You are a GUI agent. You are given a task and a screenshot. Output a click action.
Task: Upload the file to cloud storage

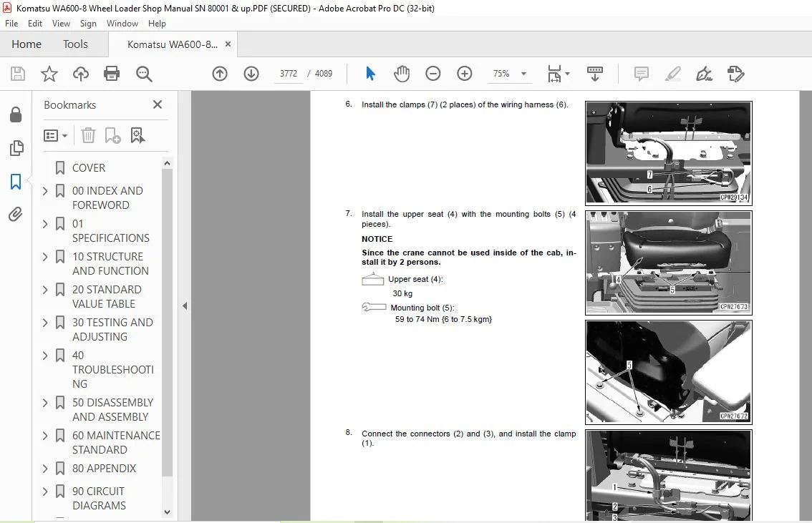pyautogui.click(x=80, y=74)
